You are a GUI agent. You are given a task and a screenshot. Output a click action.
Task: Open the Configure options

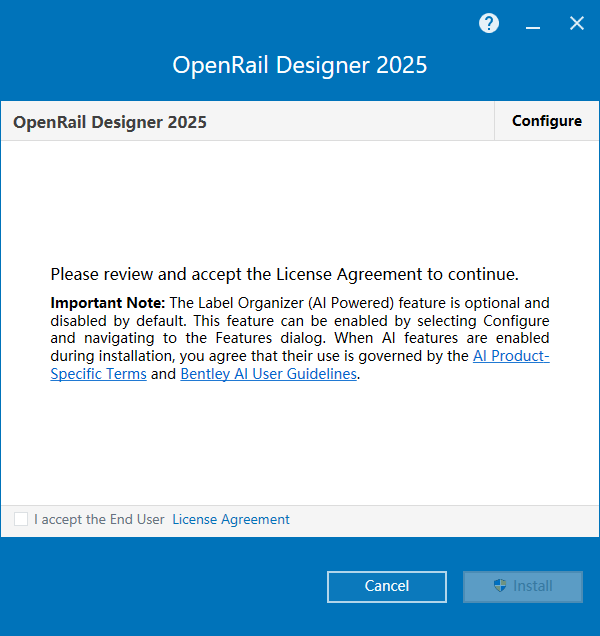tap(546, 121)
